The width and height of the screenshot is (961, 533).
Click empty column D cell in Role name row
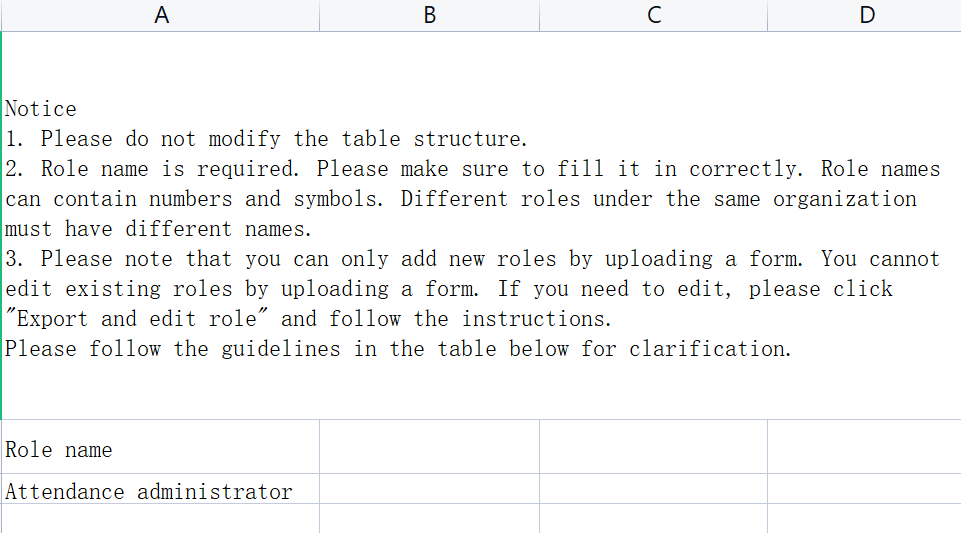[865, 450]
